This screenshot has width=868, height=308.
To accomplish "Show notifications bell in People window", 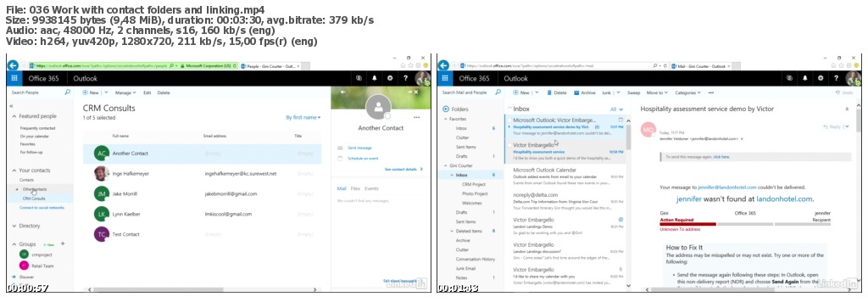I will coord(375,79).
